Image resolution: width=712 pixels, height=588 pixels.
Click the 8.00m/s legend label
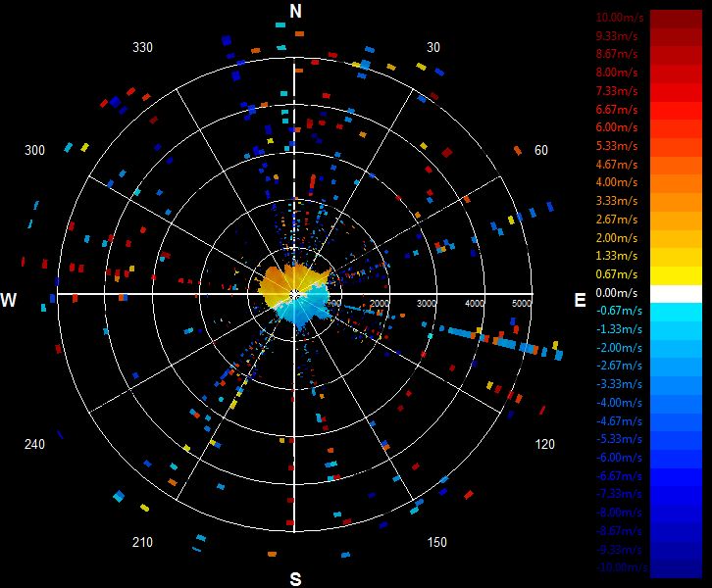(617, 73)
